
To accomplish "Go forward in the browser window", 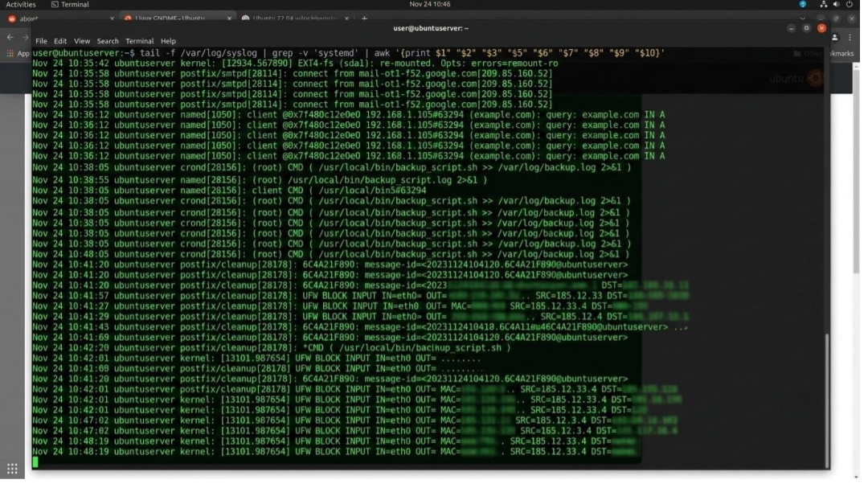I will [25, 37].
